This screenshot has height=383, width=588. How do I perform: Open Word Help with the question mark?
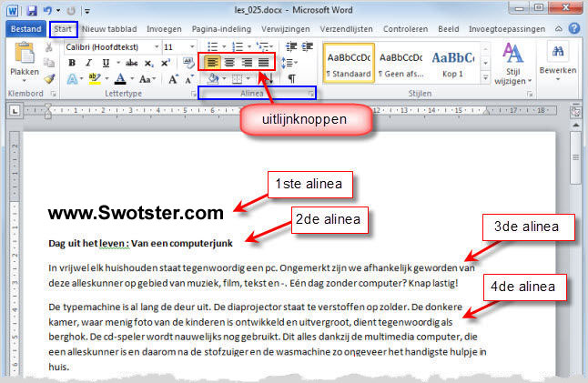(574, 28)
